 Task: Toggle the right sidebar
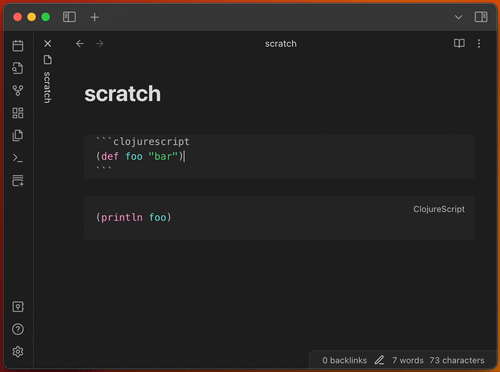pos(481,17)
